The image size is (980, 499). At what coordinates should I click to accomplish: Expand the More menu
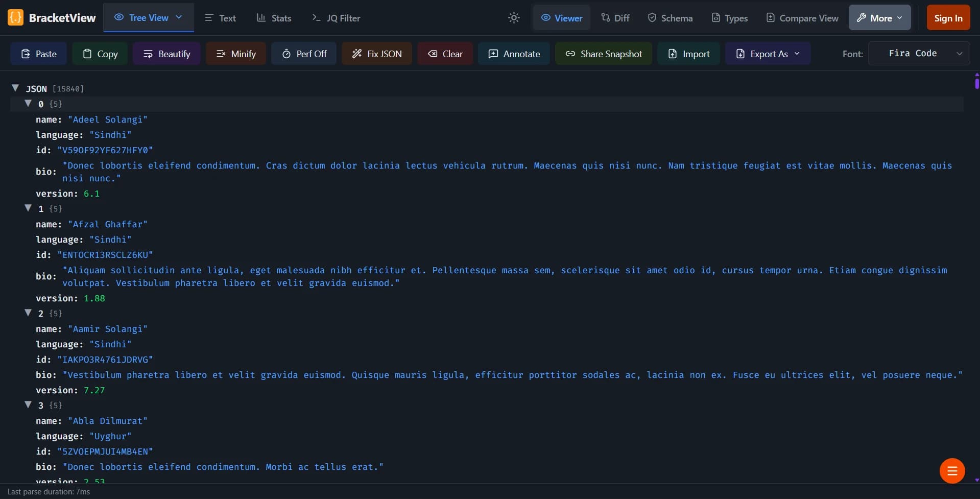point(879,18)
